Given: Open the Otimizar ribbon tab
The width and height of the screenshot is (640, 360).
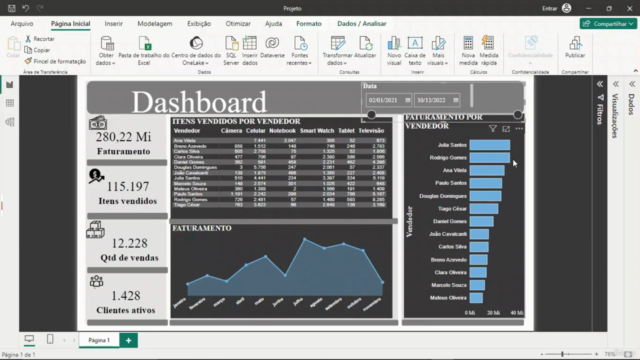Looking at the screenshot, I should coord(238,24).
